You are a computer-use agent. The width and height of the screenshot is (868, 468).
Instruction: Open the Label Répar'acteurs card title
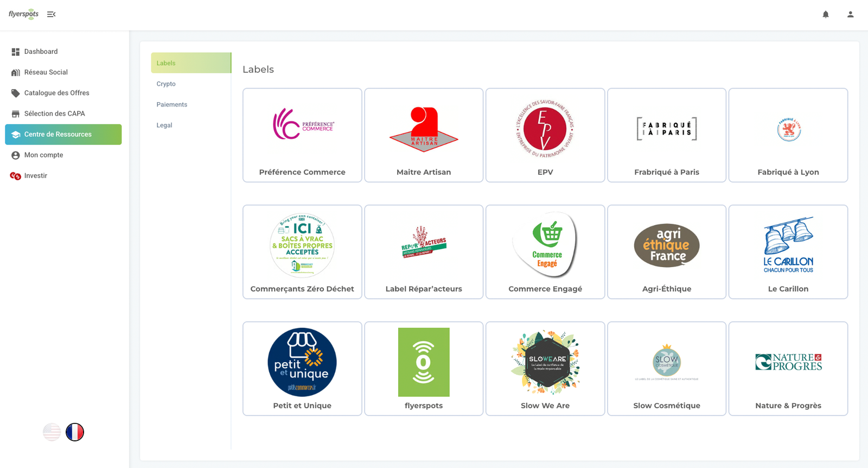pyautogui.click(x=424, y=289)
